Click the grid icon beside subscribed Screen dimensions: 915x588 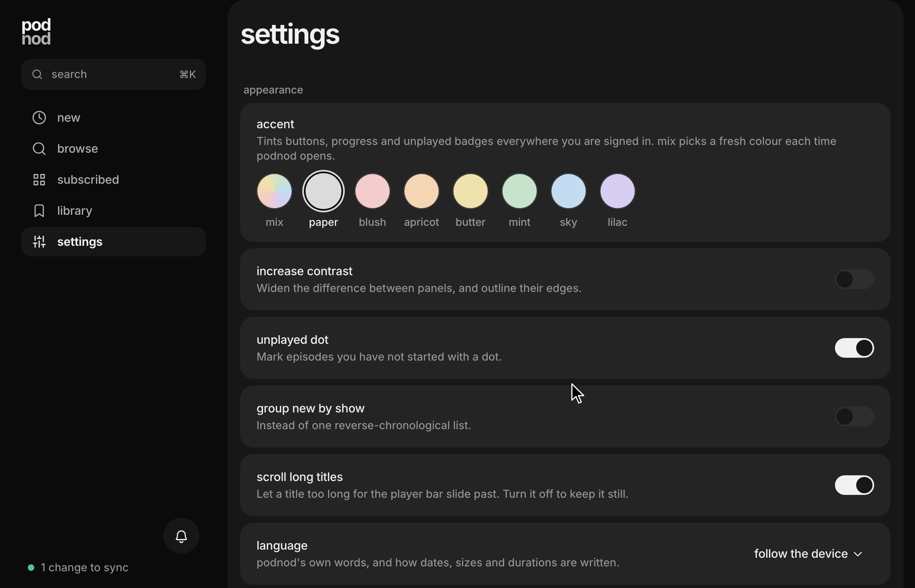point(39,180)
